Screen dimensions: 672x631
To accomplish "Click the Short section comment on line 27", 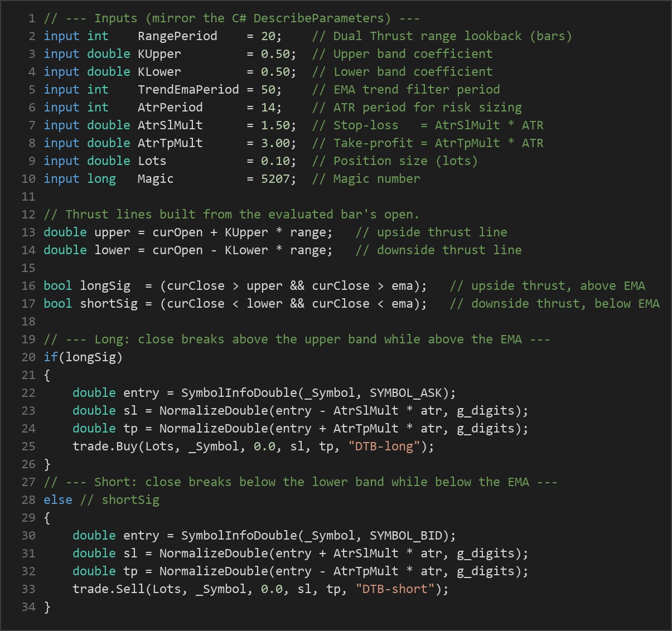I will tap(301, 482).
